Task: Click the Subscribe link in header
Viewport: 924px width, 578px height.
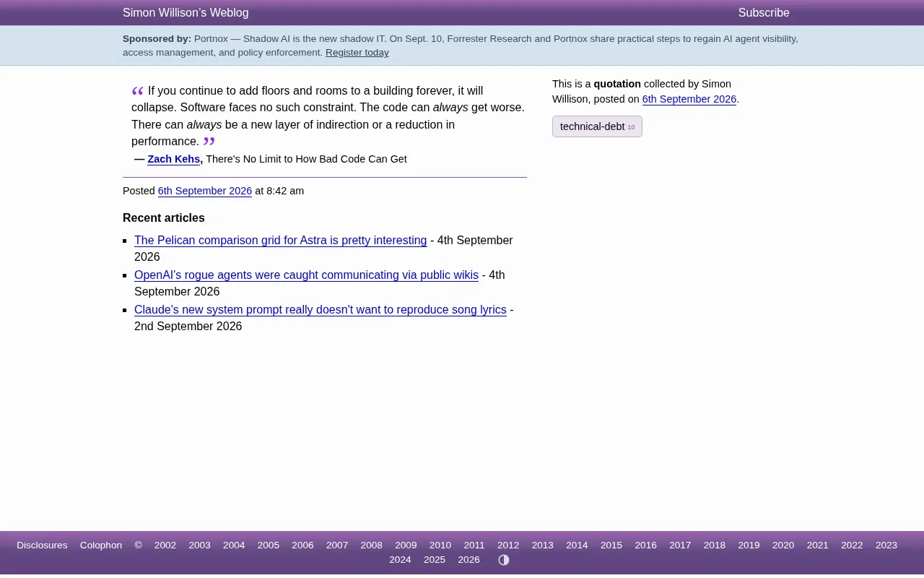Action: 764,13
